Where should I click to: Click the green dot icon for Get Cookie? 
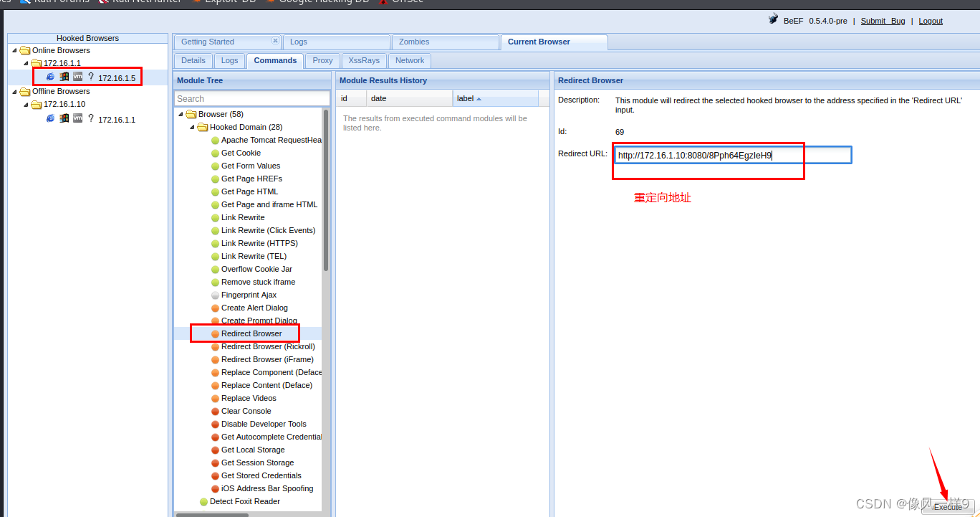(215, 153)
